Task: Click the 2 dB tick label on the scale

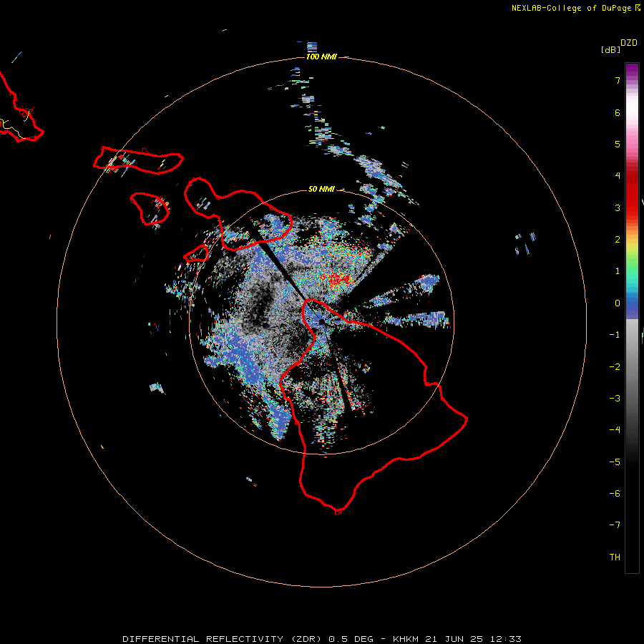Action: click(618, 240)
